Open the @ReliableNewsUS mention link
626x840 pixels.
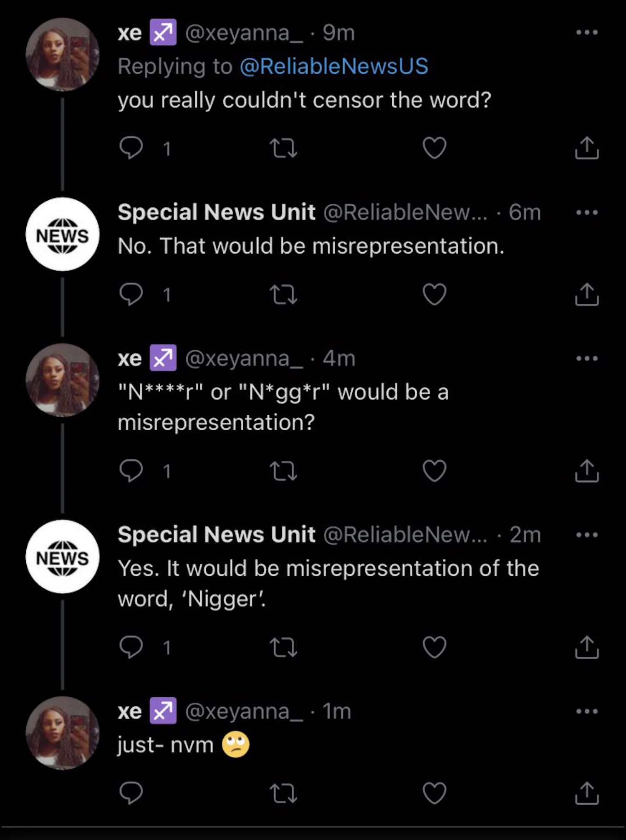[x=334, y=66]
